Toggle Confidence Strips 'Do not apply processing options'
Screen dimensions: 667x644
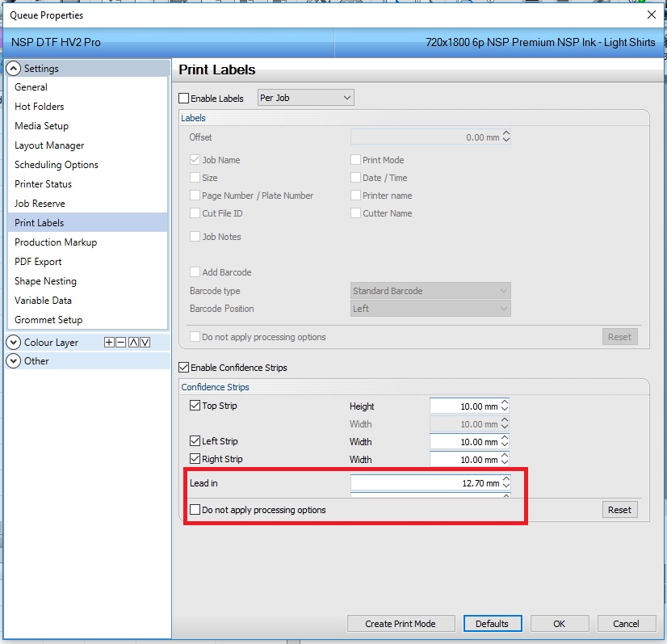tap(195, 510)
